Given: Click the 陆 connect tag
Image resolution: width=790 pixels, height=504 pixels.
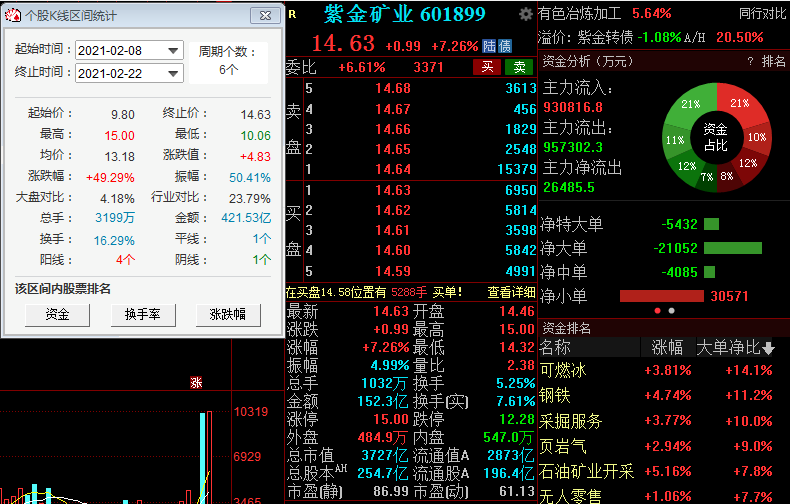Looking at the screenshot, I should coord(489,46).
